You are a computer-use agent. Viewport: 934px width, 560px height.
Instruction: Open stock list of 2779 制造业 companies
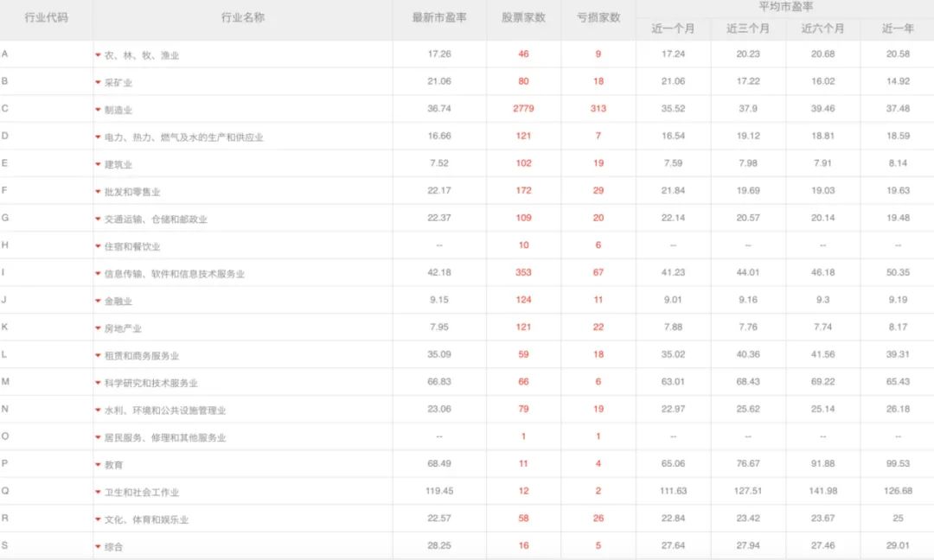click(522, 110)
